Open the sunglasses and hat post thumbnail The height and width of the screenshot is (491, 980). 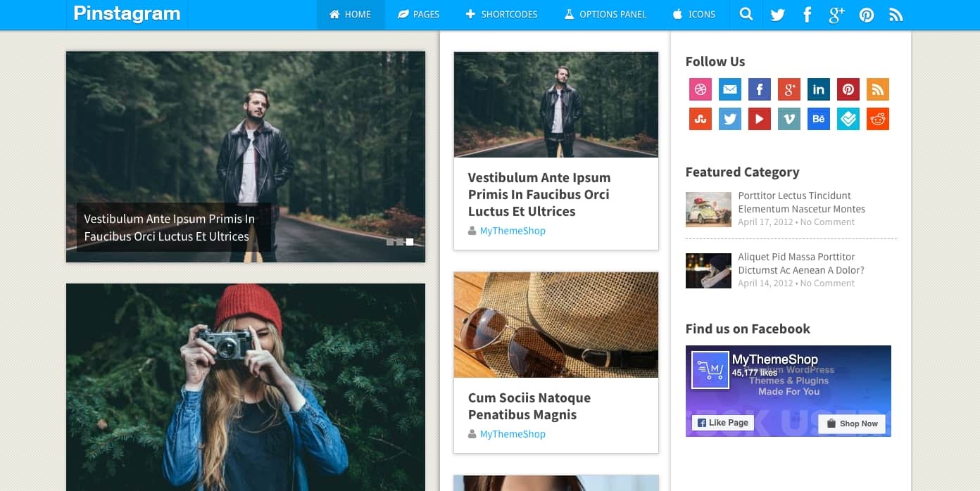pos(556,325)
